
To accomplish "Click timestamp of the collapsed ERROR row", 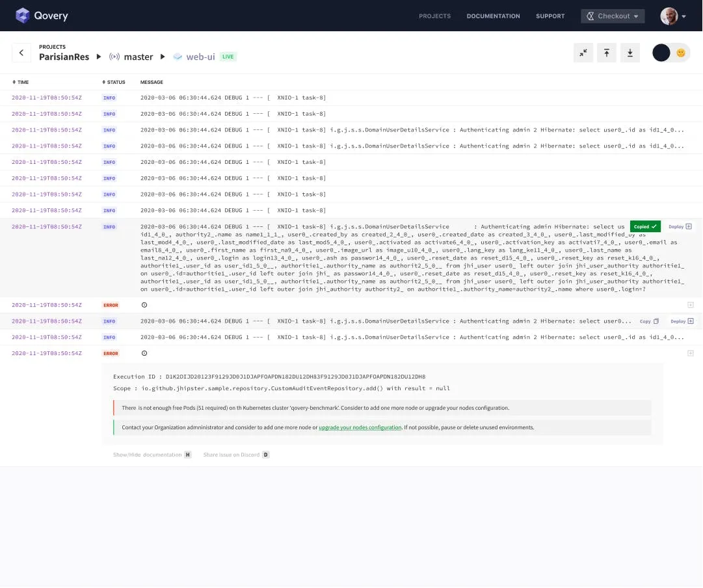I will click(47, 306).
